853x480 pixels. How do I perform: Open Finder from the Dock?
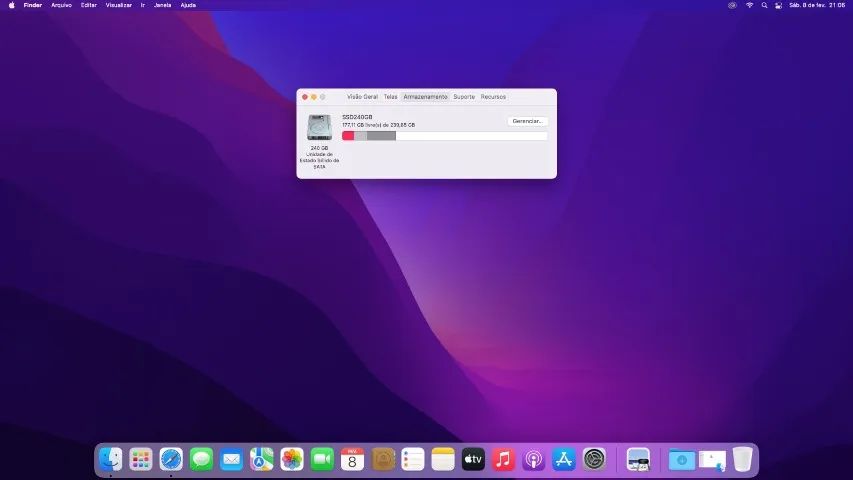pos(110,459)
